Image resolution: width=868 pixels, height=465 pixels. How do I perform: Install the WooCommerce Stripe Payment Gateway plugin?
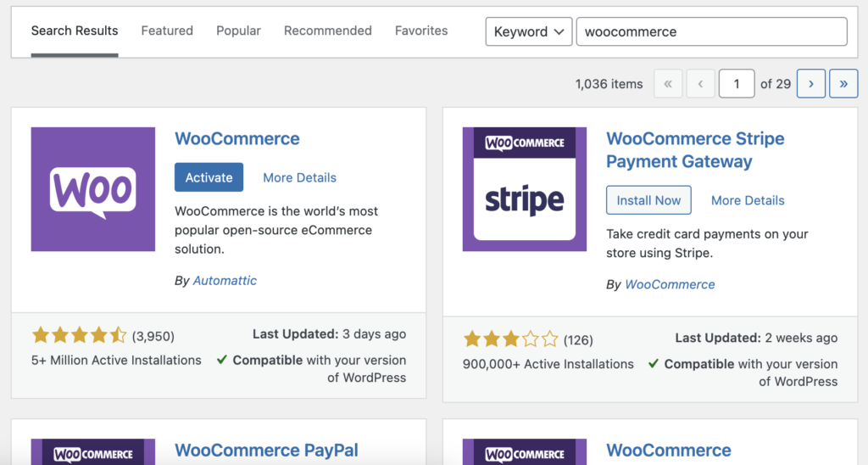click(648, 200)
